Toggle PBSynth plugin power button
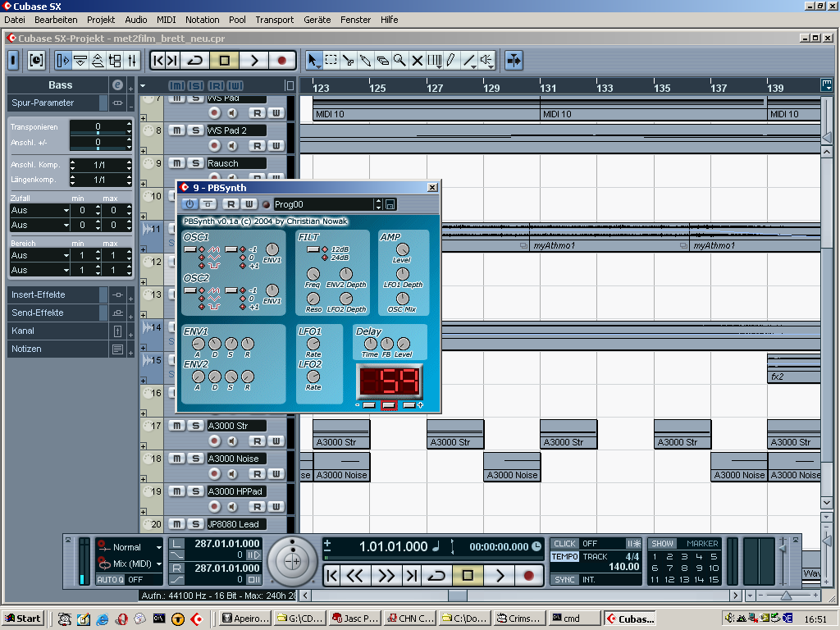Screen dimensions: 840x630 [x=189, y=204]
